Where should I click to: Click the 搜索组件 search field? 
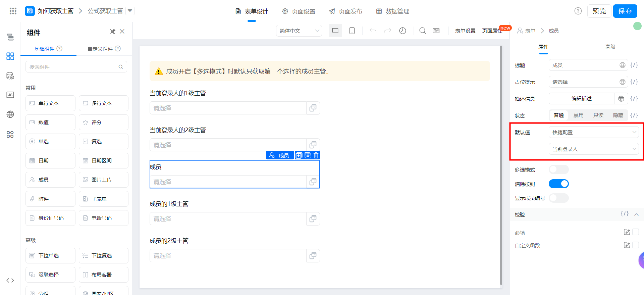pyautogui.click(x=76, y=67)
